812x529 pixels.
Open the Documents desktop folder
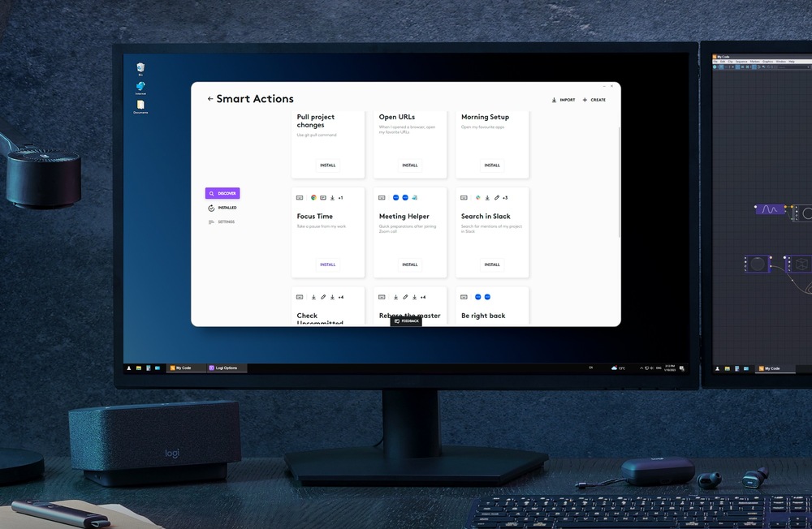140,106
